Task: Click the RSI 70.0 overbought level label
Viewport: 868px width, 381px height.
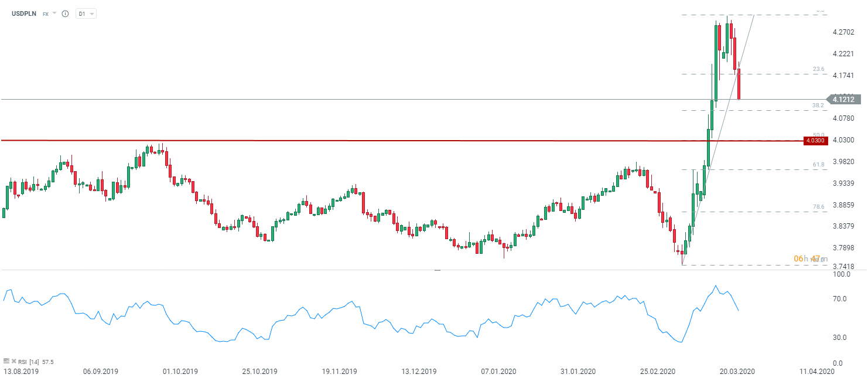Action: 840,299
